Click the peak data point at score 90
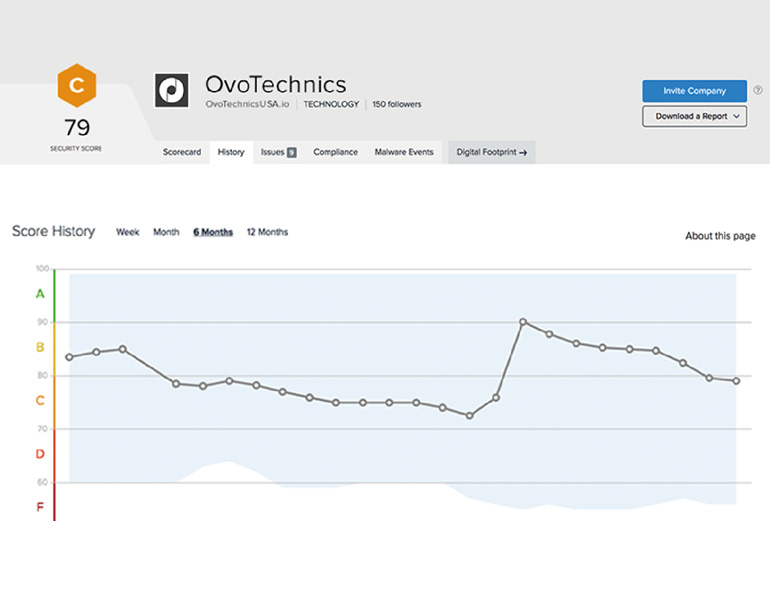The image size is (770, 600). click(523, 322)
